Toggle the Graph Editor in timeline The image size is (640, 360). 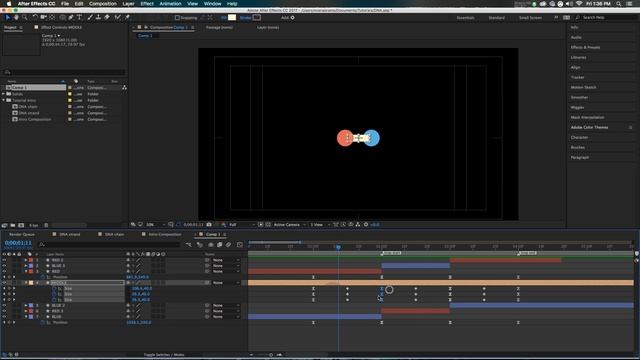(x=240, y=245)
